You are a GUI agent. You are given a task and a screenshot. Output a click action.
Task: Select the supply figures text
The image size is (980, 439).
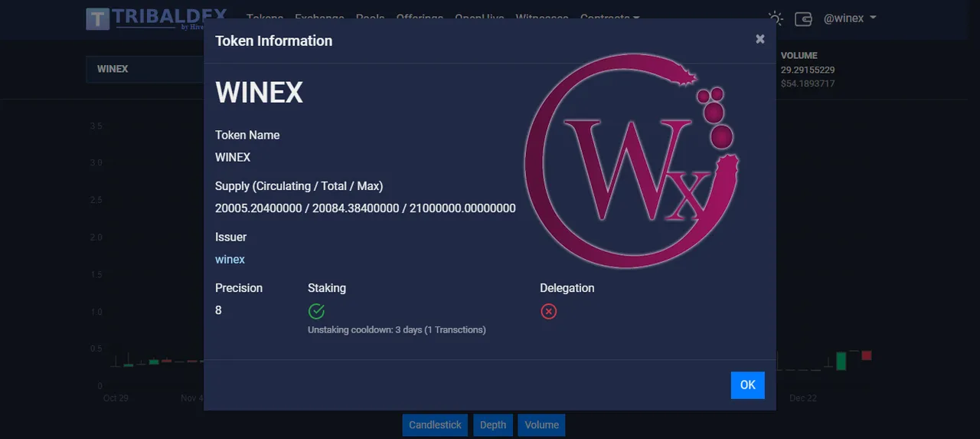click(365, 208)
